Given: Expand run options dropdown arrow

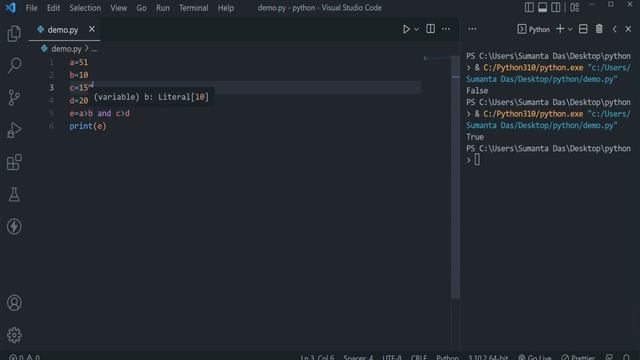Looking at the screenshot, I should 416,29.
